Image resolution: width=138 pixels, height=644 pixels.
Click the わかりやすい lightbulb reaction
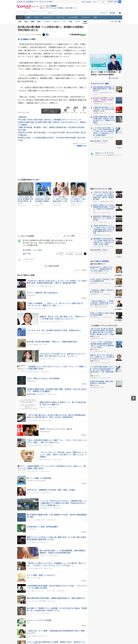74,110
